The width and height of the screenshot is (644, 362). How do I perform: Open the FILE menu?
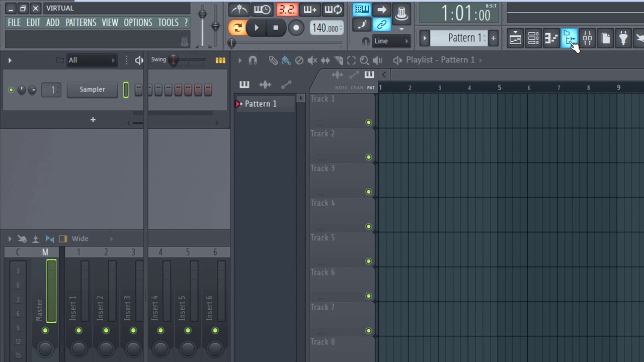click(x=14, y=23)
